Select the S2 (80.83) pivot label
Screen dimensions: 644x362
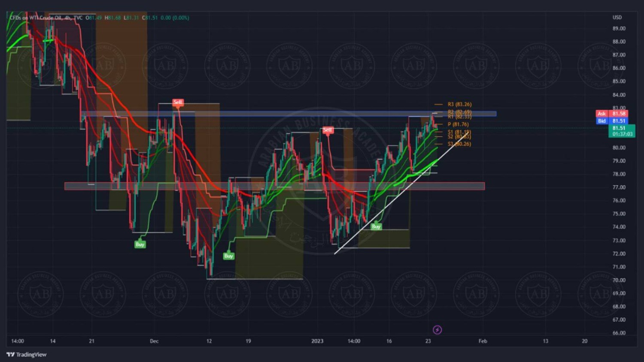pyautogui.click(x=459, y=137)
